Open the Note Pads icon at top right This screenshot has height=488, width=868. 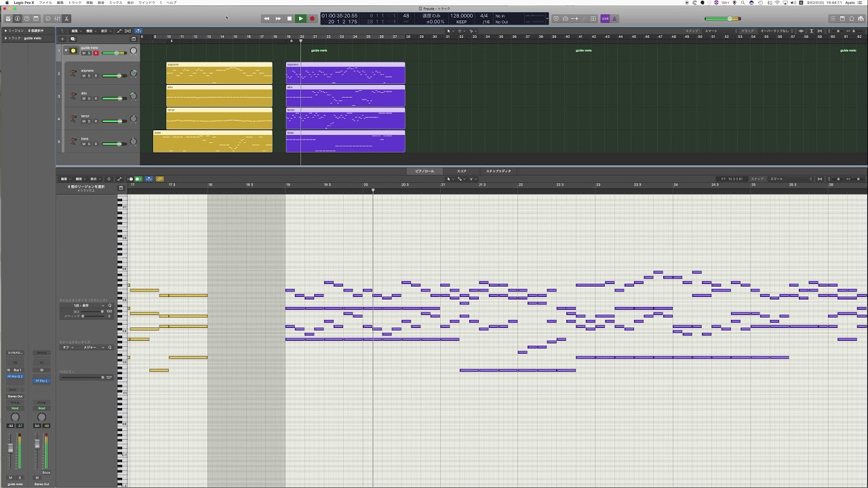point(842,18)
